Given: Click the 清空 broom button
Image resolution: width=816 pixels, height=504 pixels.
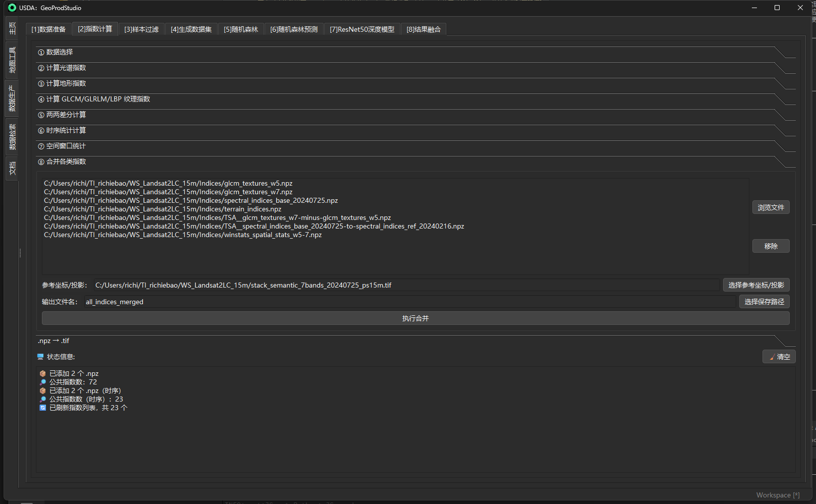Looking at the screenshot, I should click(x=779, y=357).
